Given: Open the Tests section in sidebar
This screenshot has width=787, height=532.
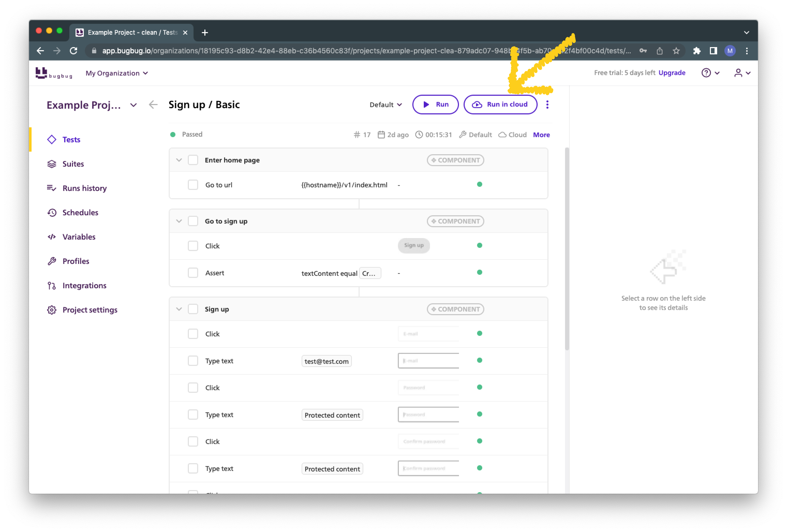Looking at the screenshot, I should (64, 140).
